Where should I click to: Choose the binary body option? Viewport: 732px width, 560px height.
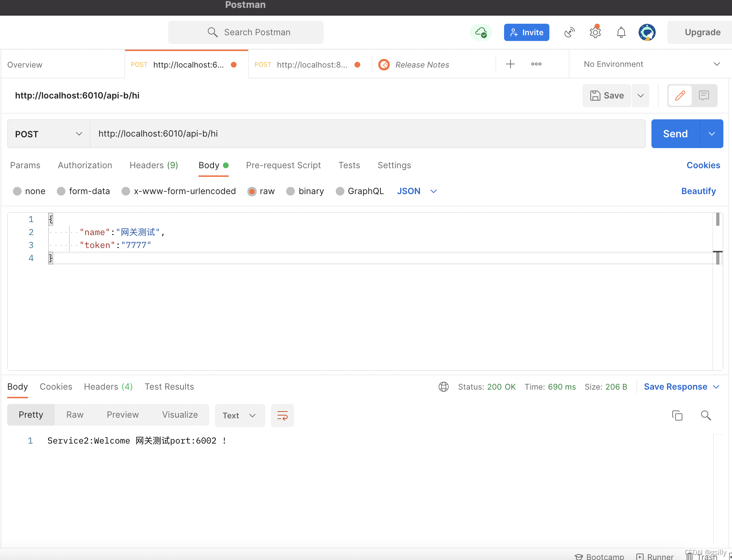click(290, 191)
